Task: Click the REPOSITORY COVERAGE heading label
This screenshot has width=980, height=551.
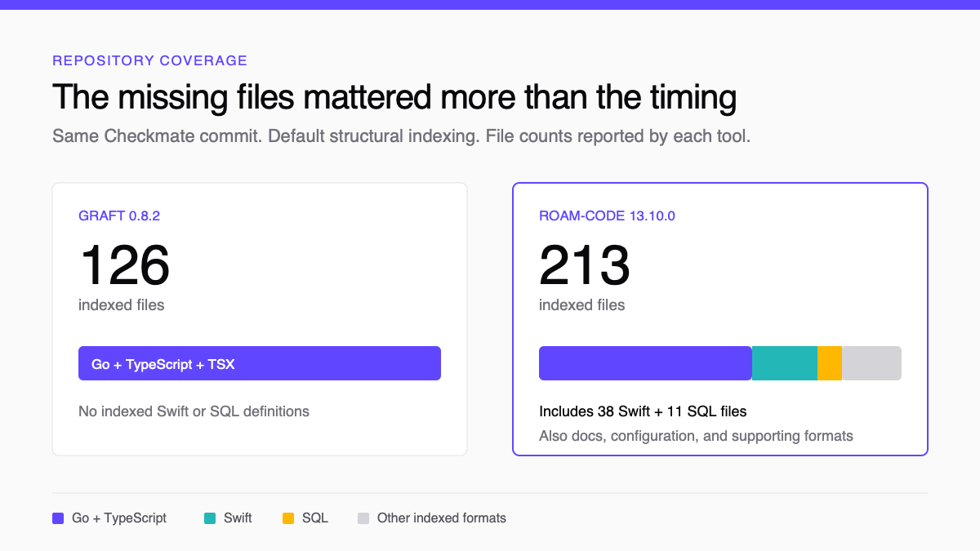Action: pos(149,60)
